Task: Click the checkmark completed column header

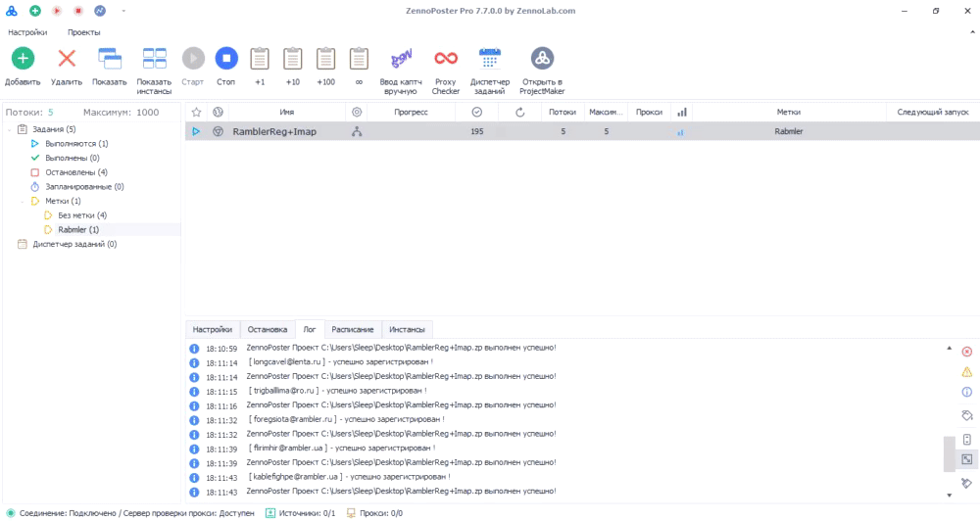Action: [477, 112]
